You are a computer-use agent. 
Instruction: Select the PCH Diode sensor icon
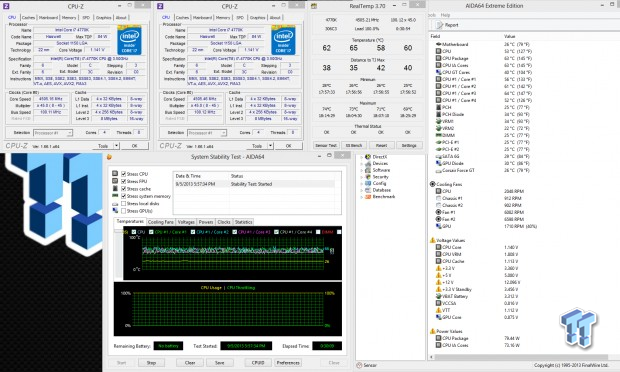tap(438, 114)
